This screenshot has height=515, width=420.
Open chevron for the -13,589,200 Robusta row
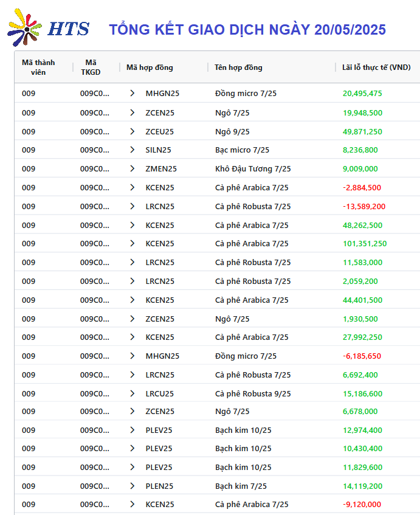click(x=132, y=206)
